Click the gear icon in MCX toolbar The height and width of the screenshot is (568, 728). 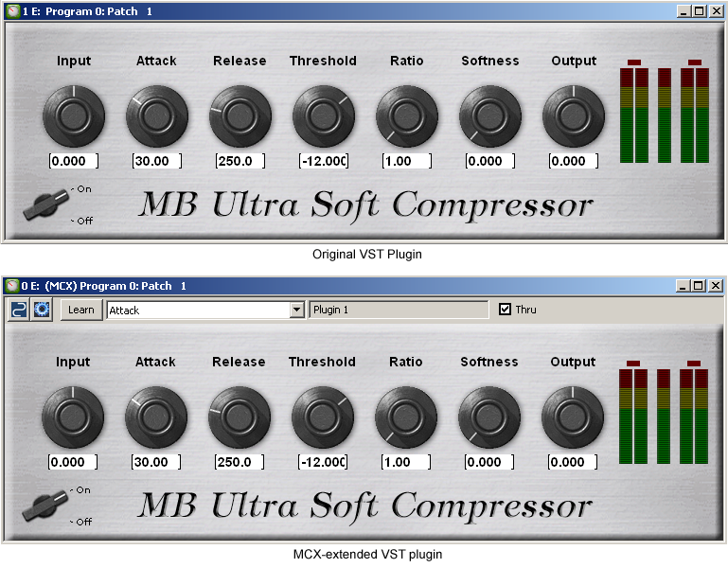click(42, 310)
